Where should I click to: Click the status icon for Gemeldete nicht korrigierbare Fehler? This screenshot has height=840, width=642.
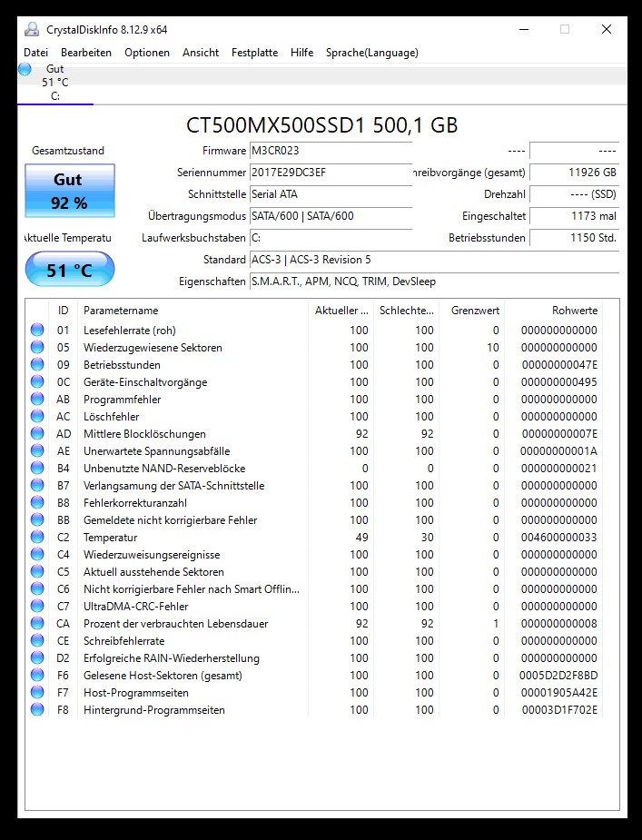[37, 519]
